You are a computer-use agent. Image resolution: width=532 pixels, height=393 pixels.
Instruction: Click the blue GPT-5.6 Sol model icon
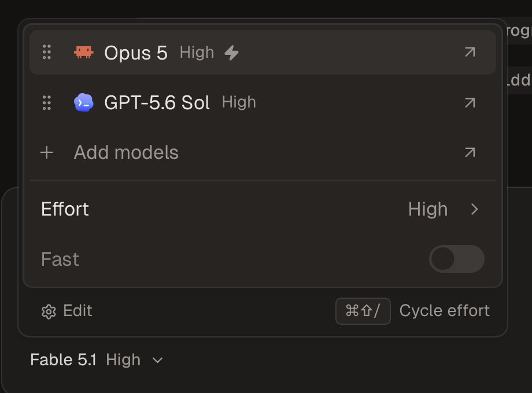84,102
